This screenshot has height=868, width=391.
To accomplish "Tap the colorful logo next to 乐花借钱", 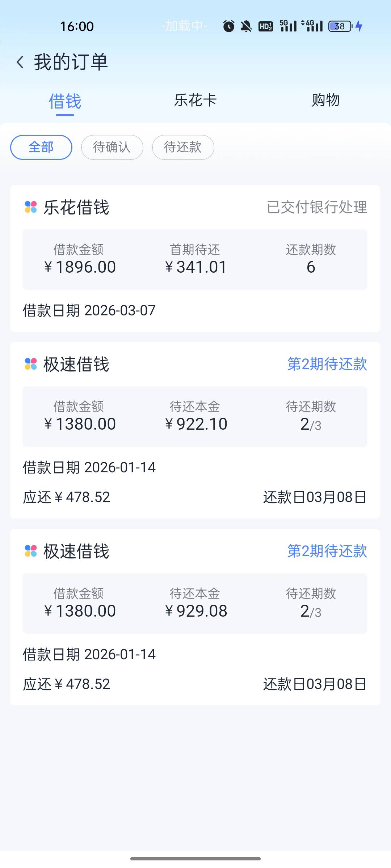I will tap(31, 207).
